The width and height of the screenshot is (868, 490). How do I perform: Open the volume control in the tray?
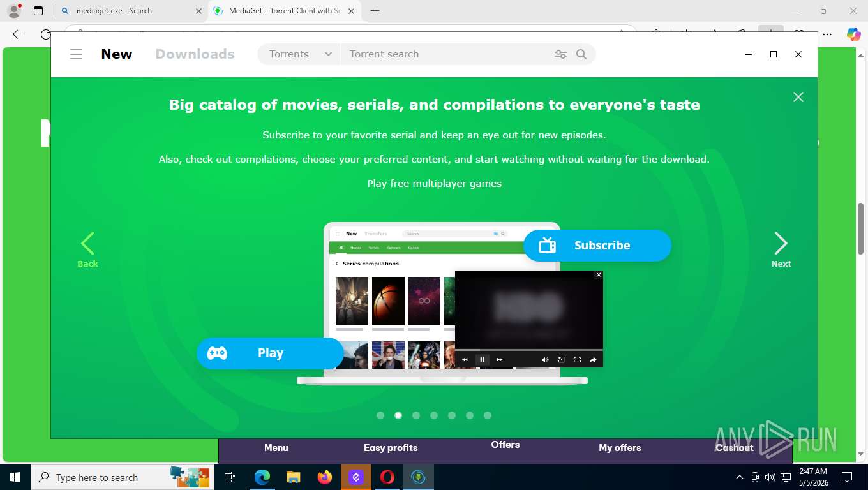(x=770, y=477)
